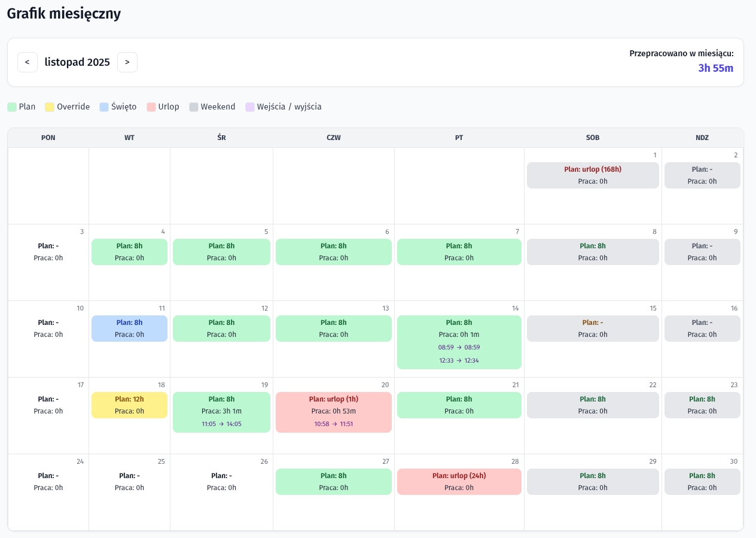This screenshot has height=538, width=756.
Task: Click the 10:58 → 11:51 time entry
Action: [x=333, y=424]
